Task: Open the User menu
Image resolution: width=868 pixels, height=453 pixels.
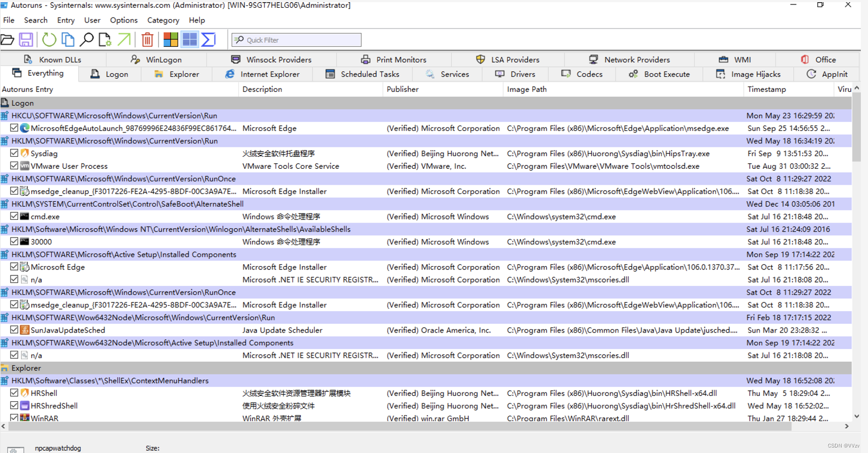Action: [x=92, y=20]
